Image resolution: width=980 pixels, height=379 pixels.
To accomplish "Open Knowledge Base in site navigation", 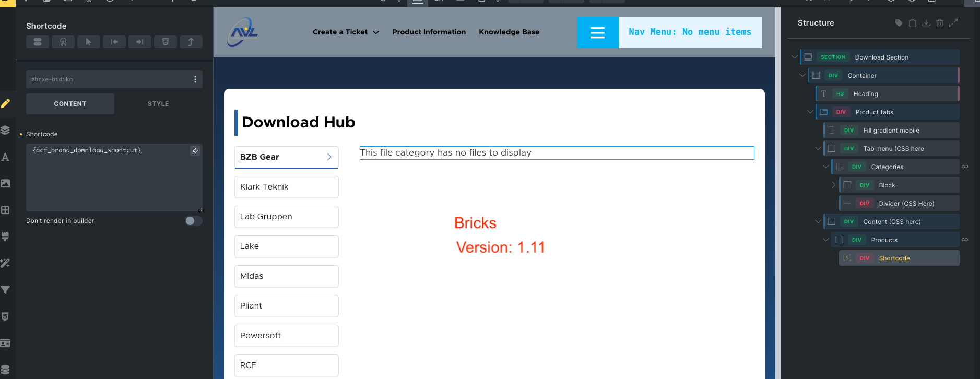I will pyautogui.click(x=509, y=32).
